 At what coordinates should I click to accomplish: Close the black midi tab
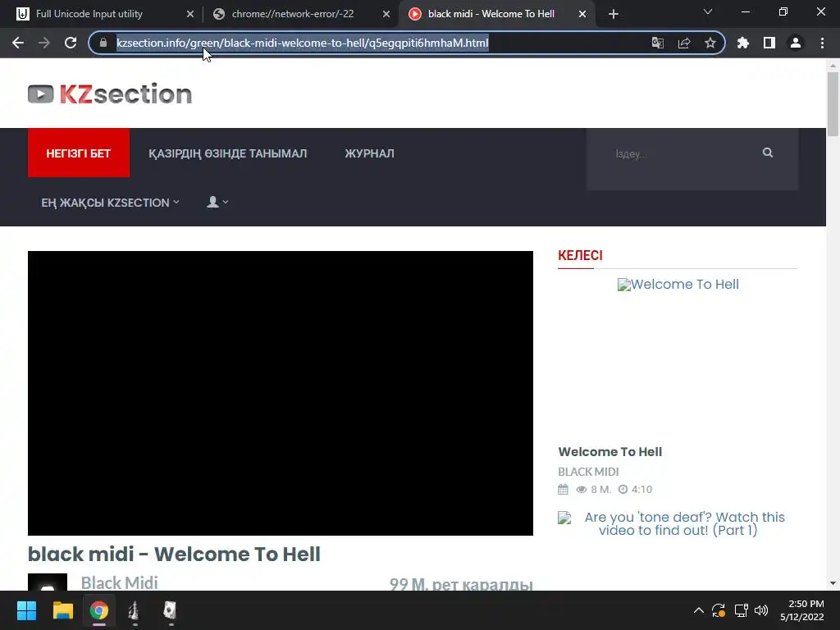[582, 14]
